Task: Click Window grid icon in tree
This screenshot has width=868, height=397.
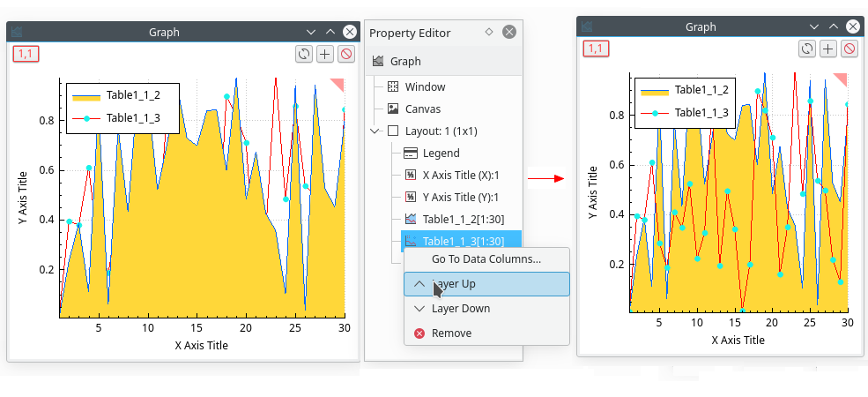Action: (x=393, y=87)
